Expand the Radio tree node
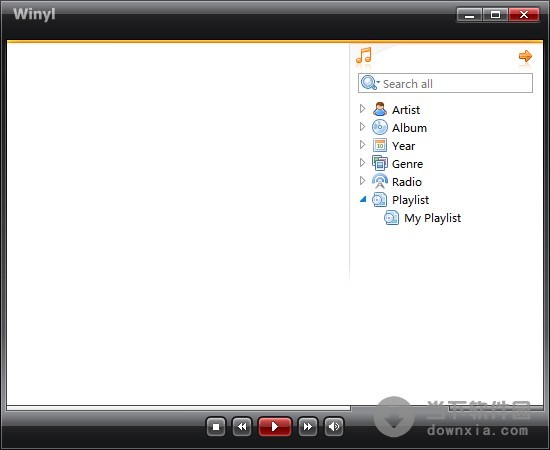 pos(363,181)
